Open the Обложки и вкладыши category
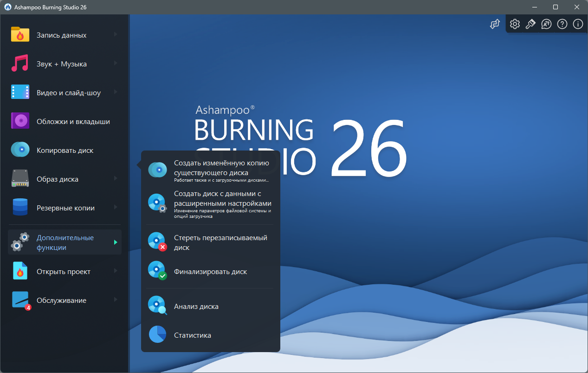 click(65, 121)
